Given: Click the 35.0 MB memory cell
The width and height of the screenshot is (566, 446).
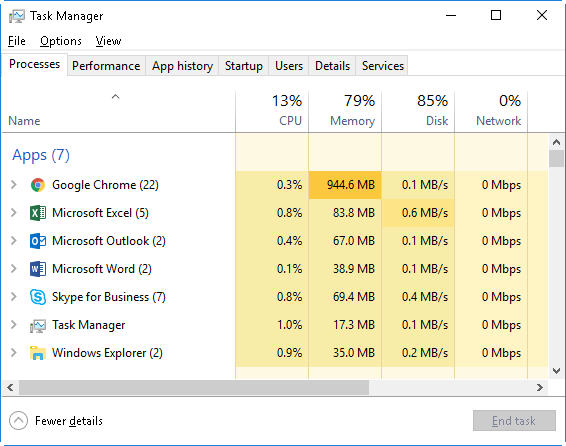Looking at the screenshot, I should (x=345, y=353).
